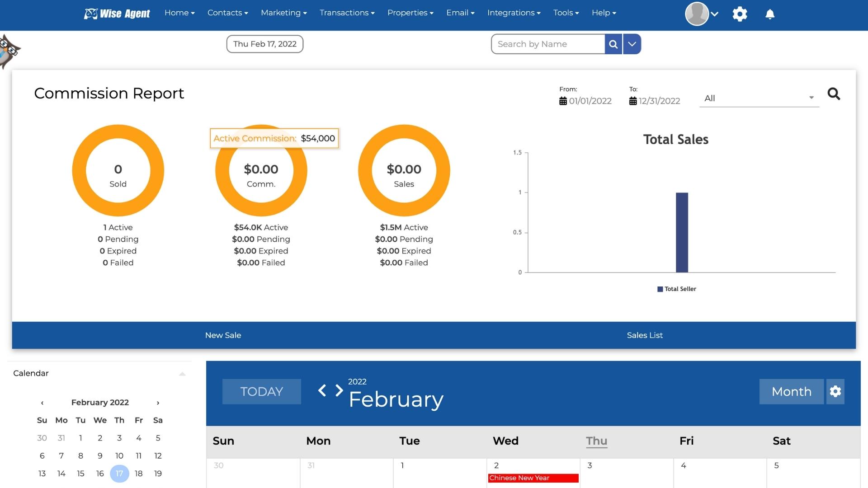The width and height of the screenshot is (868, 488).
Task: Expand the Email navigation dropdown
Action: click(x=461, y=12)
